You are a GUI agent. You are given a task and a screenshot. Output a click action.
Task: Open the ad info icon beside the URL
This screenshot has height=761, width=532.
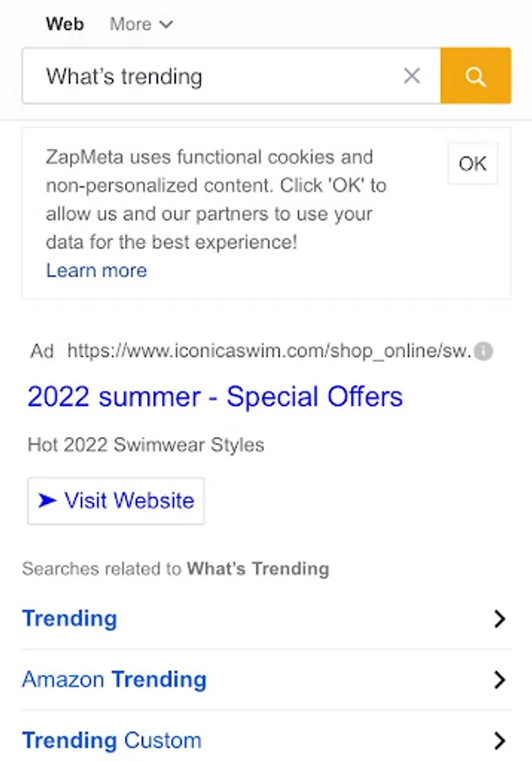point(484,351)
